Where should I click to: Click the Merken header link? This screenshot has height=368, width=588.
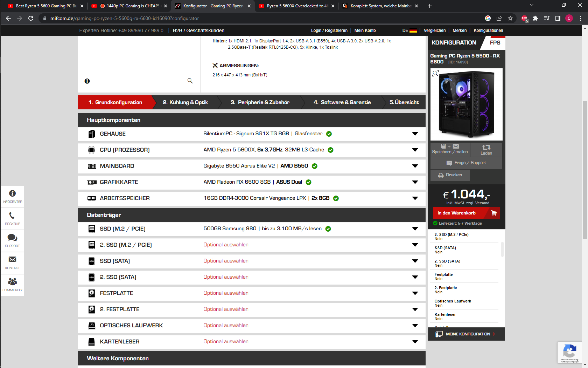click(x=459, y=30)
